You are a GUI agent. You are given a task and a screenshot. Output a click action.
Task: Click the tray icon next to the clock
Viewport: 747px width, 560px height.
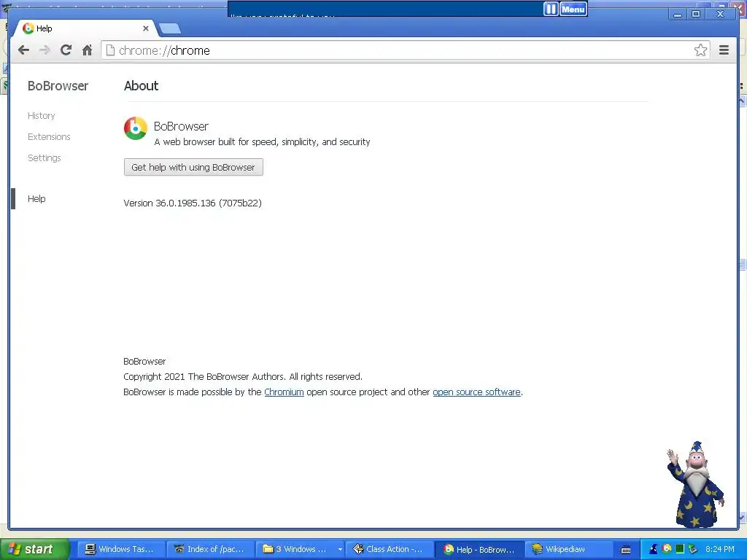coord(693,549)
